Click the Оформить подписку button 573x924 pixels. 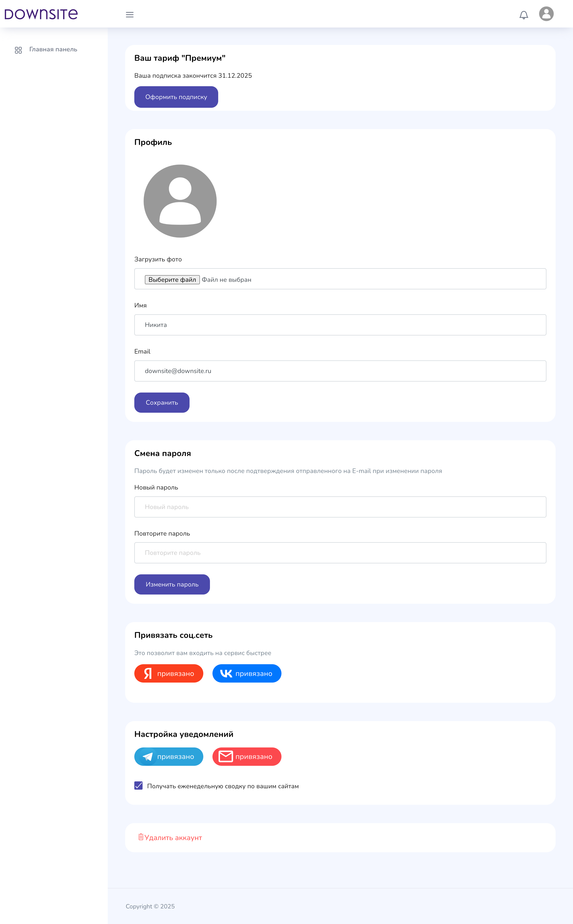(x=176, y=97)
